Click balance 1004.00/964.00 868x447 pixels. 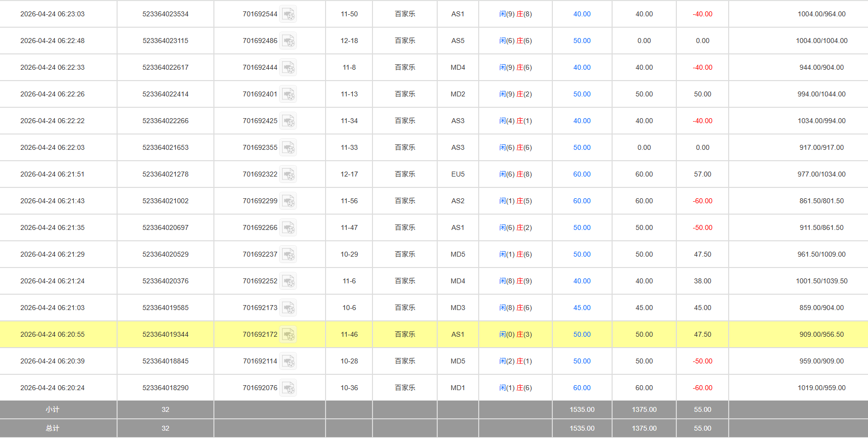[822, 14]
